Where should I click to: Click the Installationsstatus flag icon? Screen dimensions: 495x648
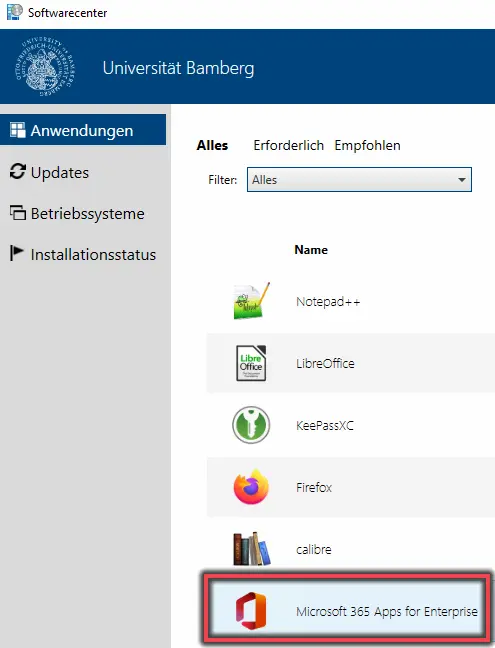tap(16, 253)
